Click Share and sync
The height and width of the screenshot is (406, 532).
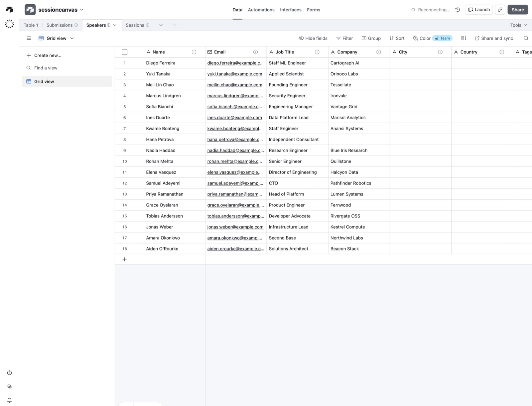494,38
